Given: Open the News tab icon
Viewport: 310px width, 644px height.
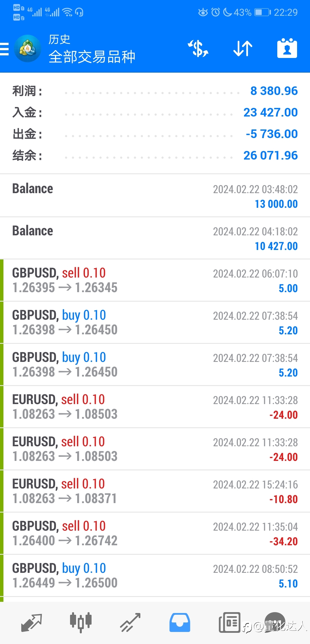Looking at the screenshot, I should [x=229, y=622].
